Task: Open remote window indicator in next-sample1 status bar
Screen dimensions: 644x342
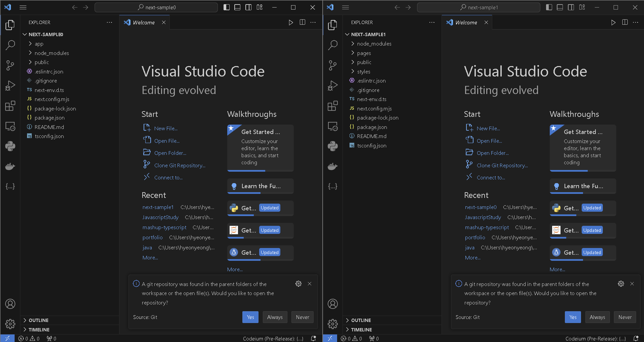Action: 330,338
